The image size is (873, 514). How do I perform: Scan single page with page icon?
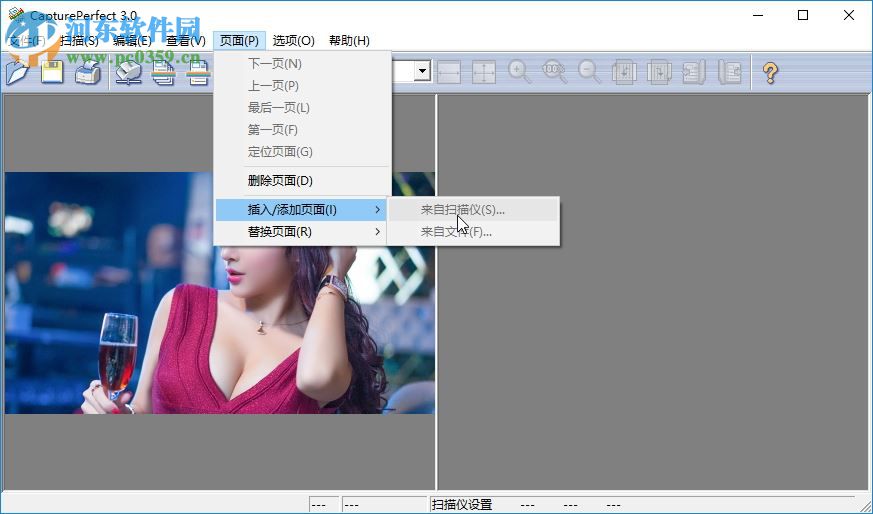pyautogui.click(x=198, y=73)
